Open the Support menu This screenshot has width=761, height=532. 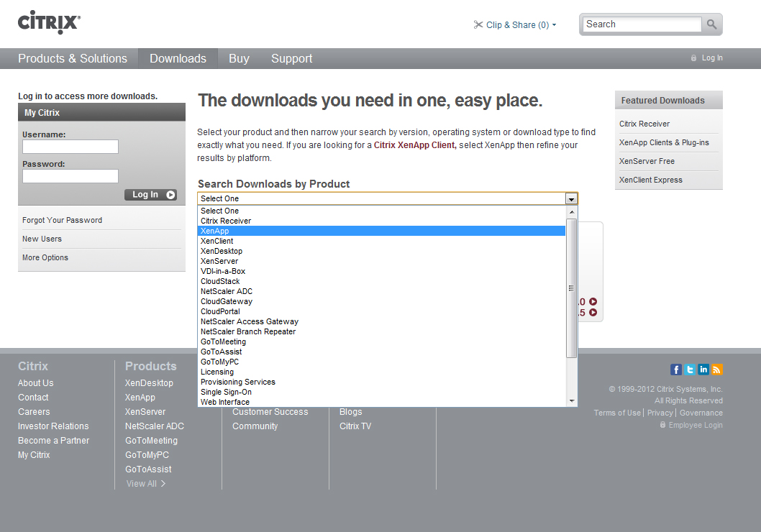[x=292, y=59]
